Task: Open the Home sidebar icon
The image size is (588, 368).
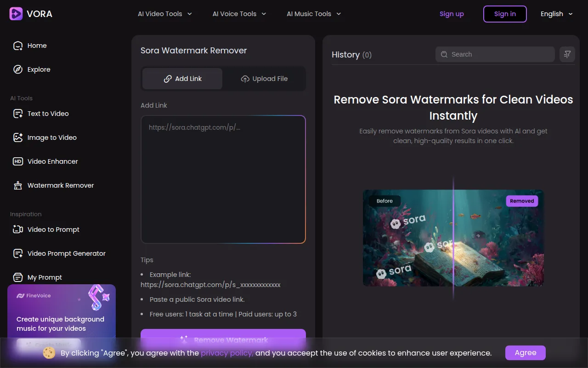Action: pos(18,46)
